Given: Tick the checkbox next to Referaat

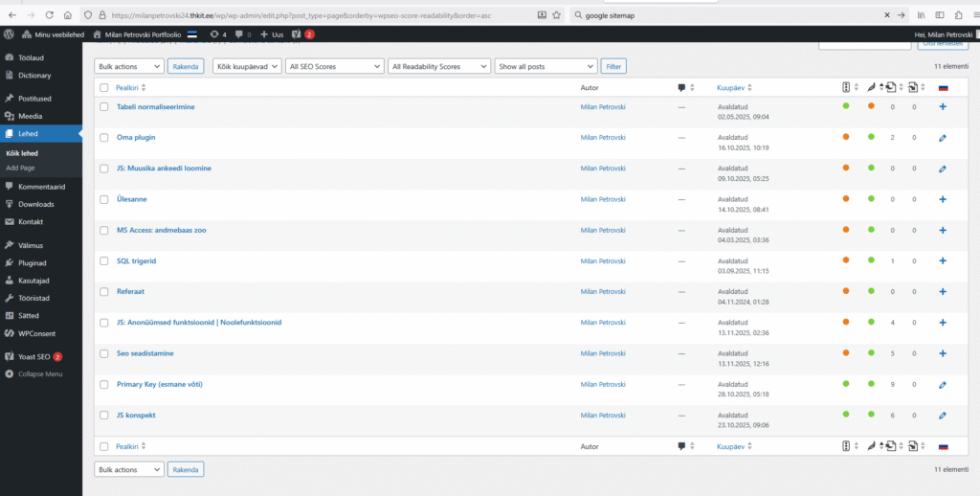Looking at the screenshot, I should (104, 291).
